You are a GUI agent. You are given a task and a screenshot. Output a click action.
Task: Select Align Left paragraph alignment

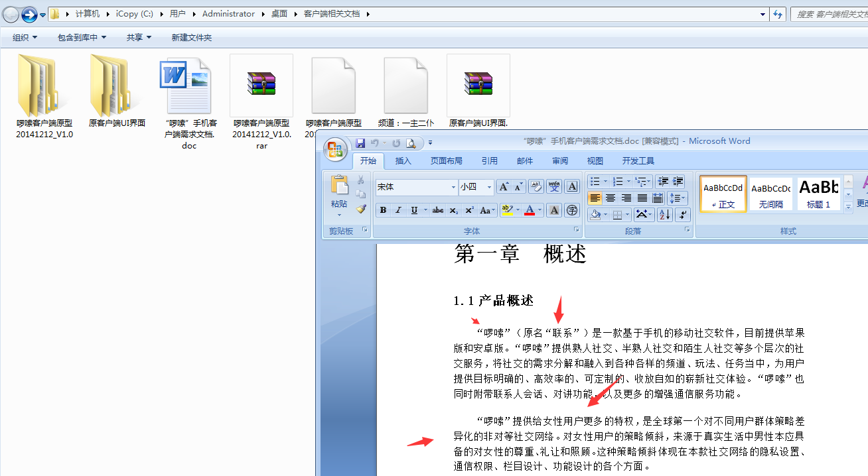595,198
